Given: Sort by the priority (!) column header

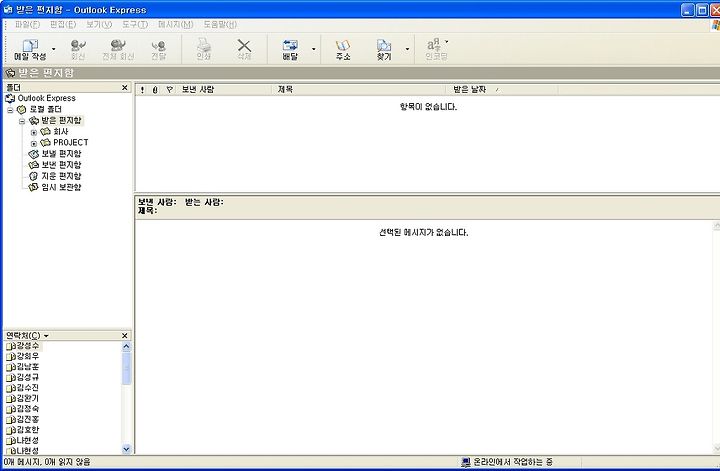Looking at the screenshot, I should pyautogui.click(x=143, y=90).
